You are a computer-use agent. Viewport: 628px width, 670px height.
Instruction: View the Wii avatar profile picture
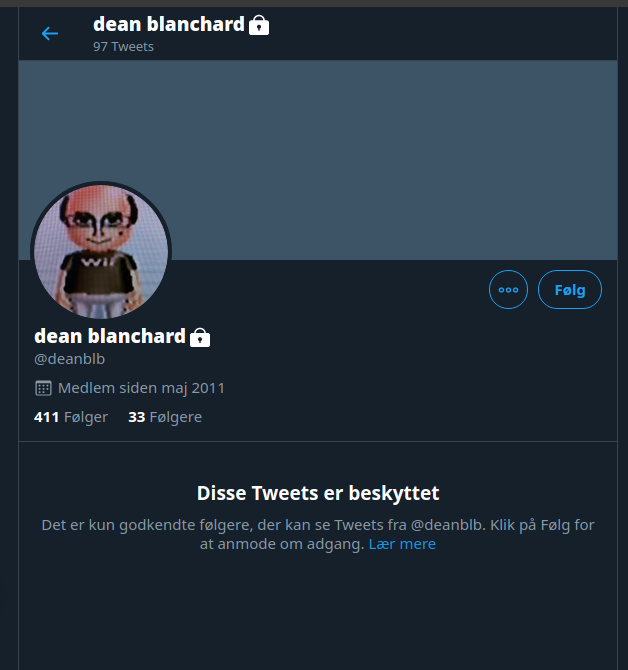tap(101, 252)
